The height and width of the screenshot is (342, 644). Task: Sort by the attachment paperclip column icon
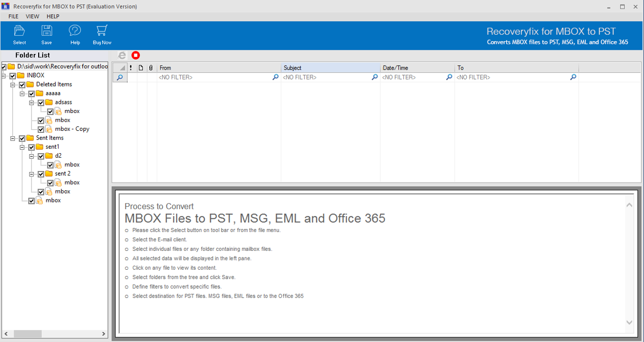(x=151, y=68)
